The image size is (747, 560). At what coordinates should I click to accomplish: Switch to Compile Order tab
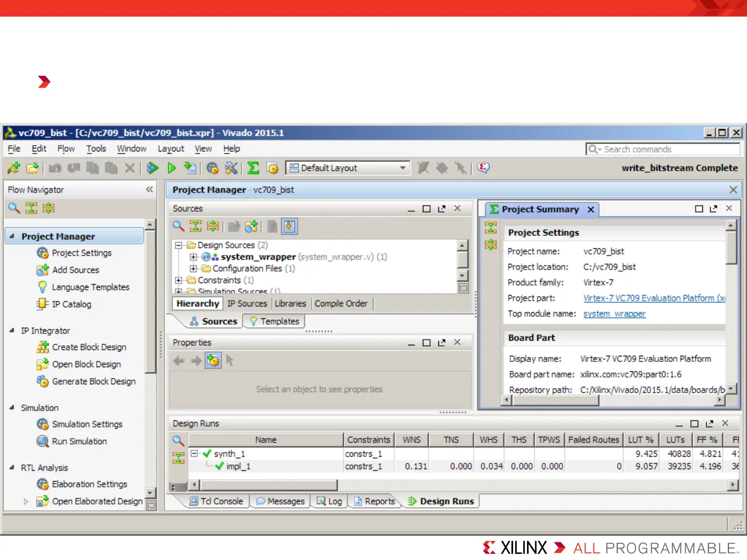pos(341,303)
